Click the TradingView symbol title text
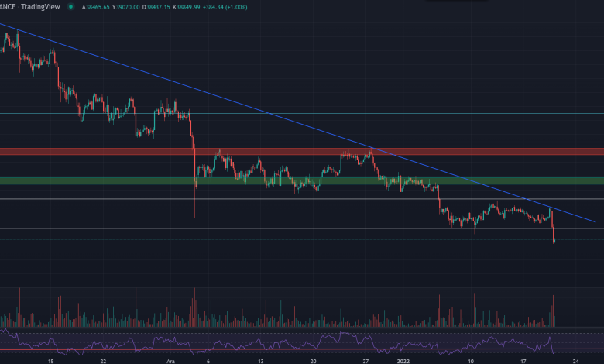Image resolution: width=604 pixels, height=364 pixels. [x=39, y=6]
